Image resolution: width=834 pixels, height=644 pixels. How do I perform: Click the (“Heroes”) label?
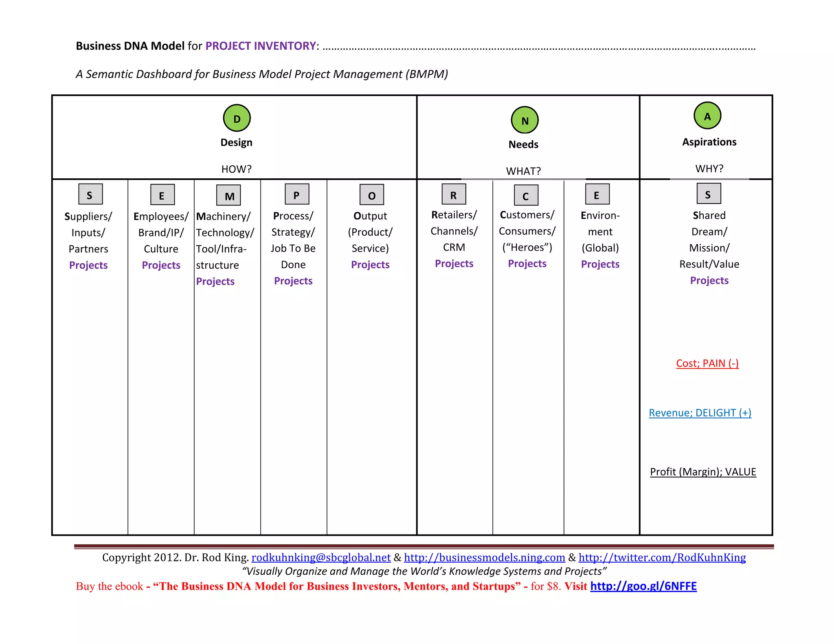(x=527, y=248)
